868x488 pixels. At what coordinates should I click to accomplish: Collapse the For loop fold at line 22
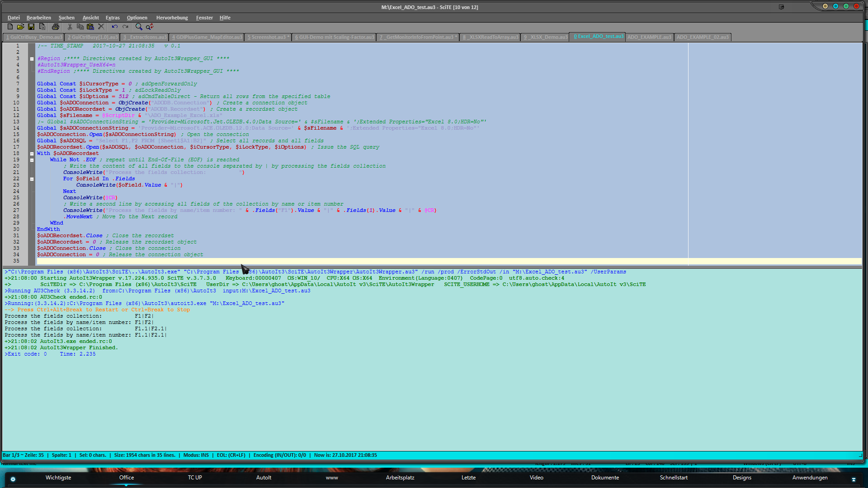pyautogui.click(x=32, y=179)
